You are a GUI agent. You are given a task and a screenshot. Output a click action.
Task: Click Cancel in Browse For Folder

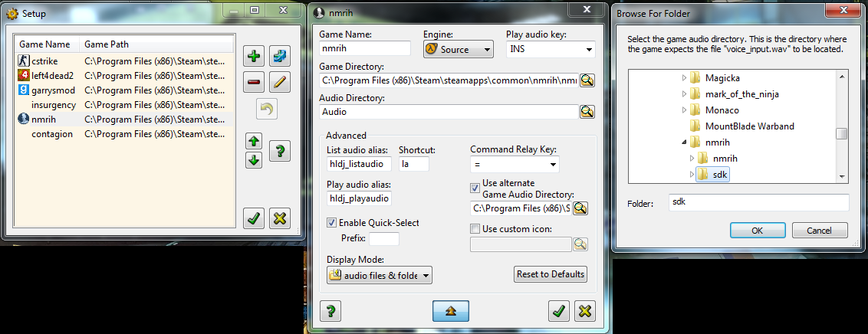[x=819, y=230]
